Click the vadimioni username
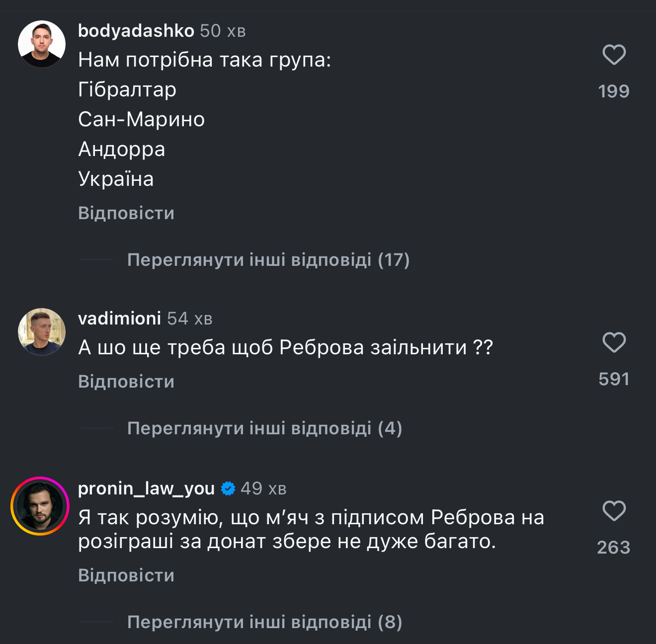The image size is (656, 644). (x=119, y=319)
